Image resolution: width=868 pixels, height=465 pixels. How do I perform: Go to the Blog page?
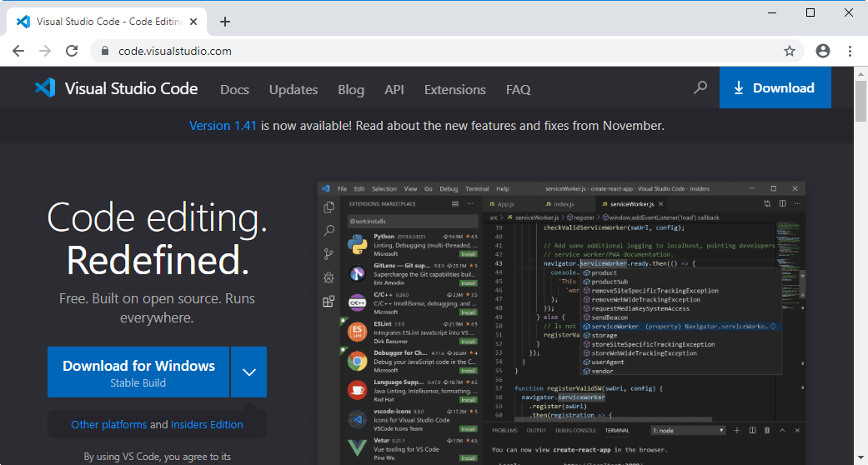tap(351, 90)
